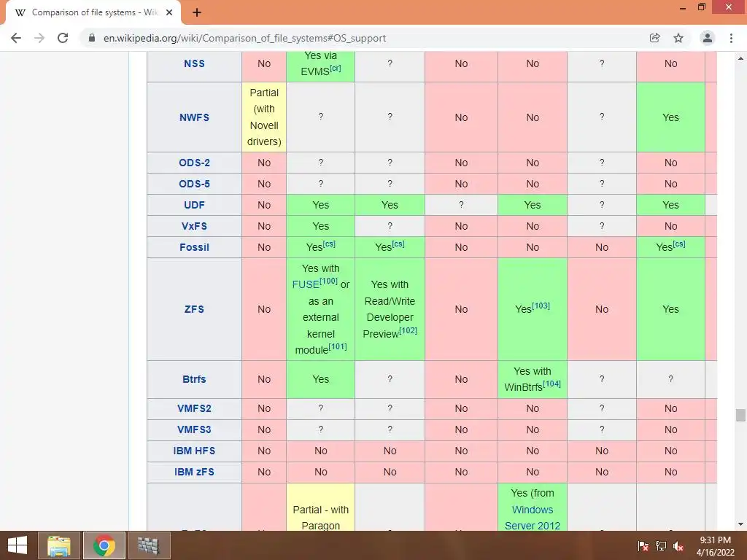Click the muted volume tray icon
Screen dimensions: 747x560
[678, 546]
